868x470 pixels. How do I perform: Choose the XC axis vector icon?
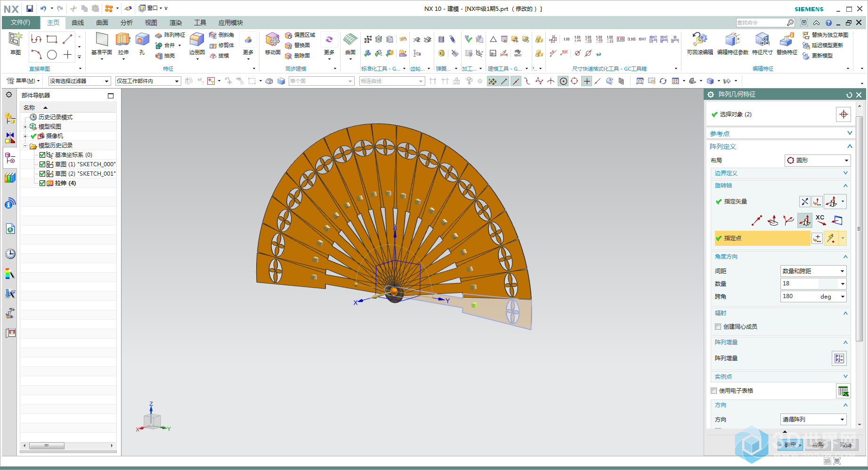tap(820, 220)
